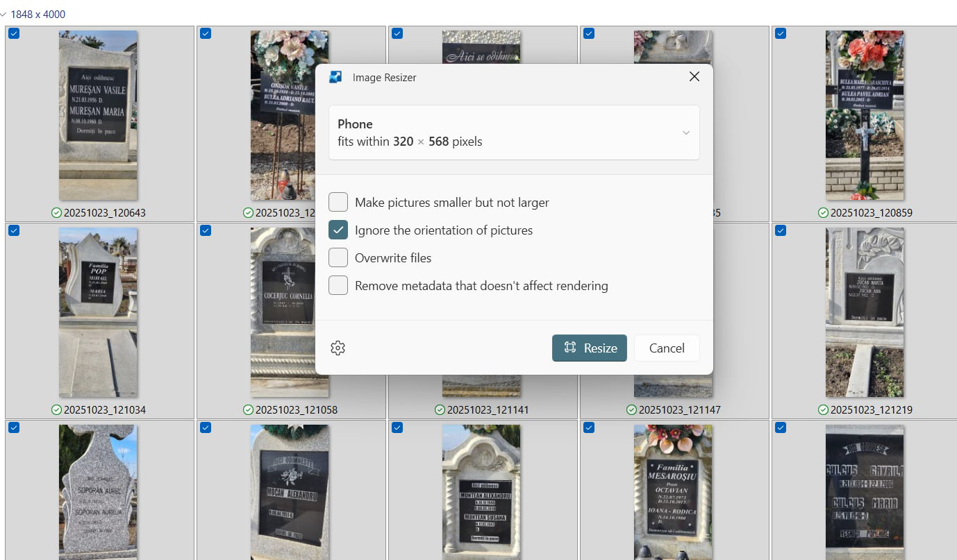Click the Cancel button
957x560 pixels.
[667, 348]
